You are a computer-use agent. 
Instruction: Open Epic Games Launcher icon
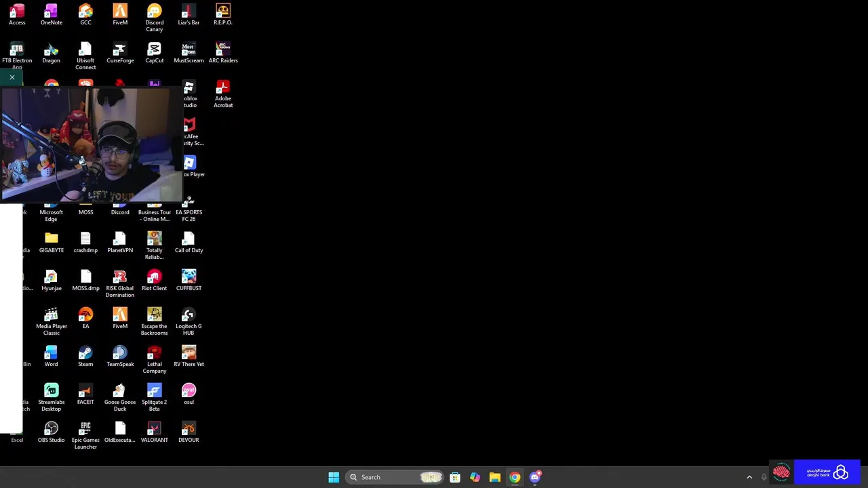click(x=85, y=435)
